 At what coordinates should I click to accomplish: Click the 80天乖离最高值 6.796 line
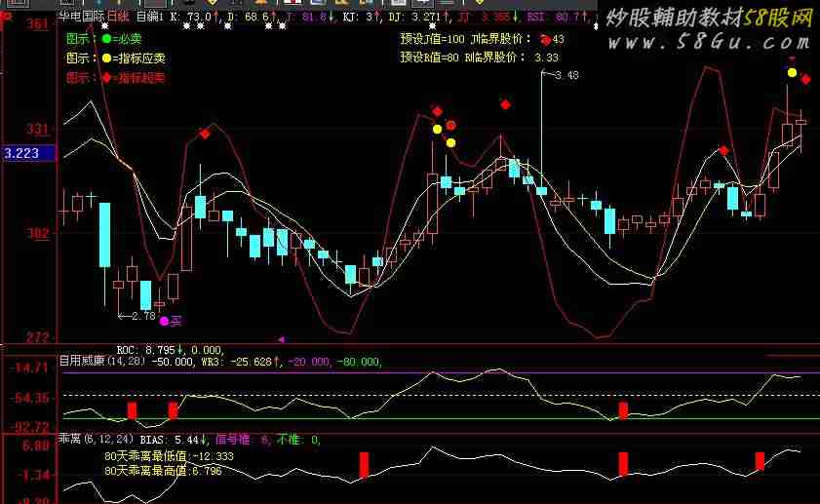pyautogui.click(x=163, y=471)
